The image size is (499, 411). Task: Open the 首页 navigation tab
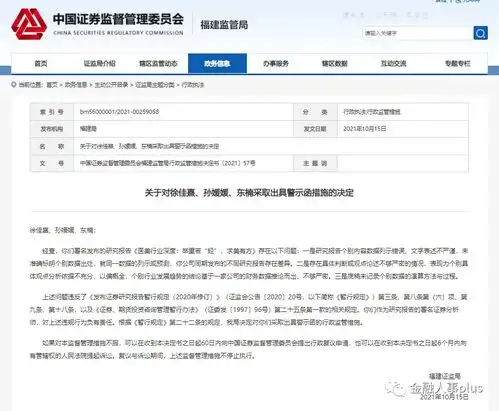[x=41, y=63]
